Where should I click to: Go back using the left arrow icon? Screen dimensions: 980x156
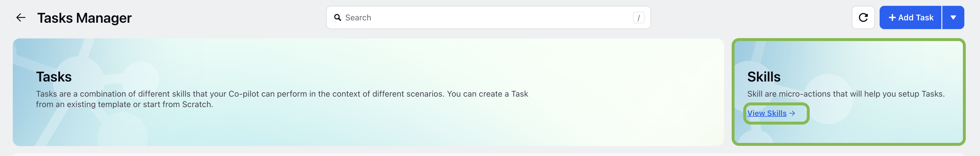pyautogui.click(x=21, y=17)
